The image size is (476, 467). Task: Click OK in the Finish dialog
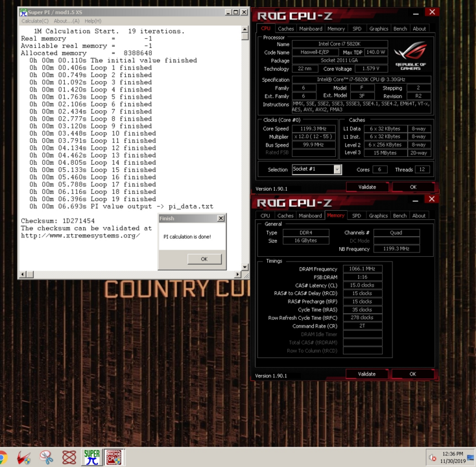pos(204,259)
